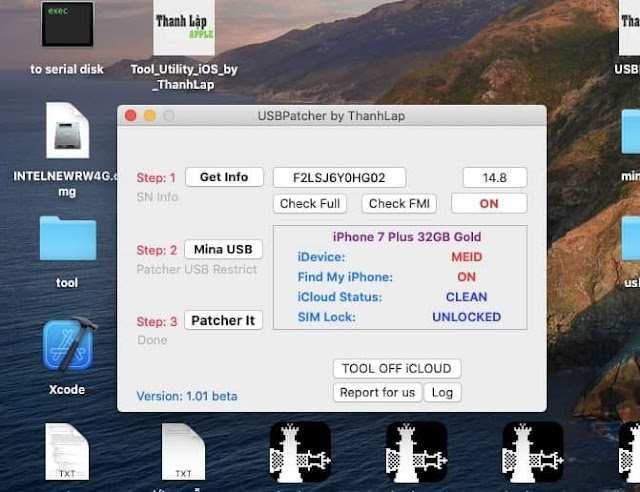Click the 'SN Info' label

click(x=157, y=197)
